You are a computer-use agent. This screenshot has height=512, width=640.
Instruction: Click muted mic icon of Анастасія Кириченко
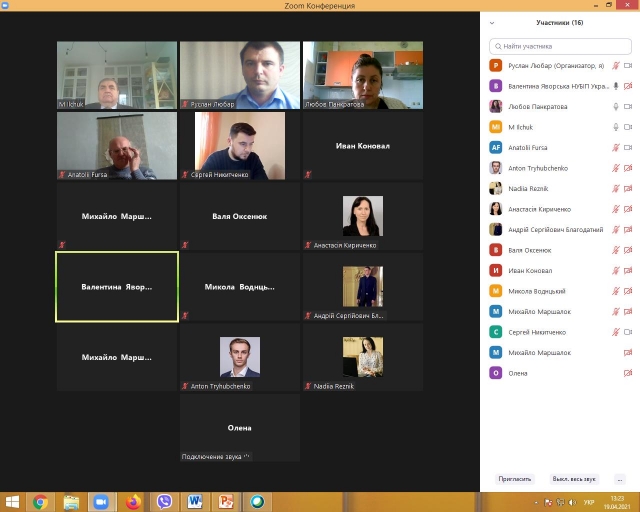[616, 209]
